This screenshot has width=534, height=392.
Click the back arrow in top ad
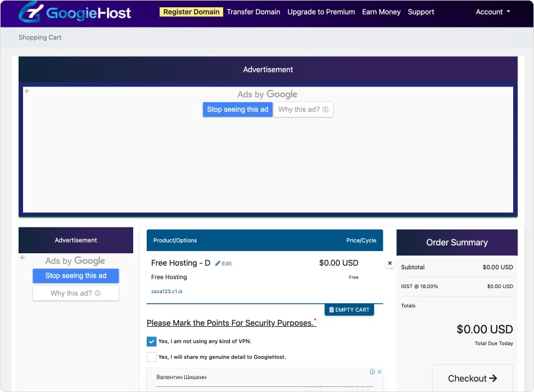tap(27, 91)
